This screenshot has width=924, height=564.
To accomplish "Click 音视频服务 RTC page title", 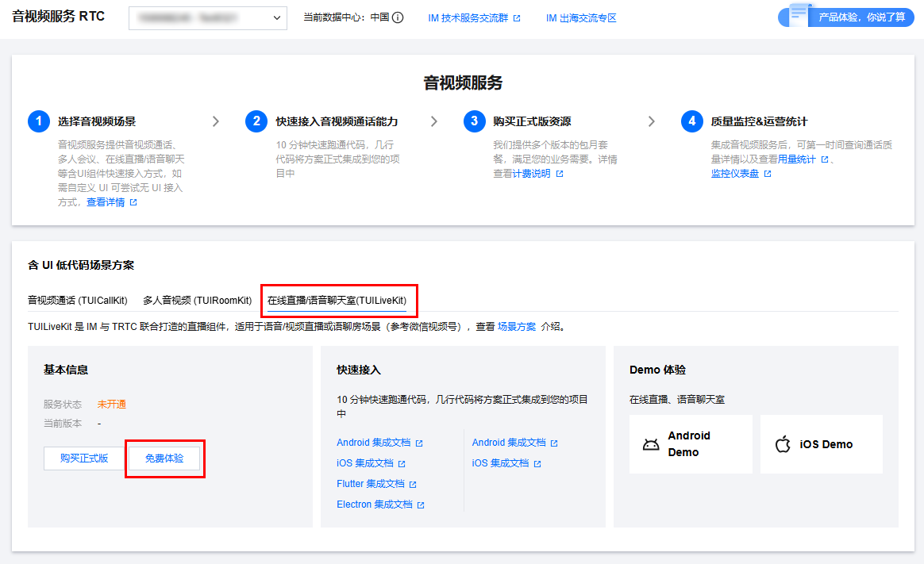I will [58, 17].
